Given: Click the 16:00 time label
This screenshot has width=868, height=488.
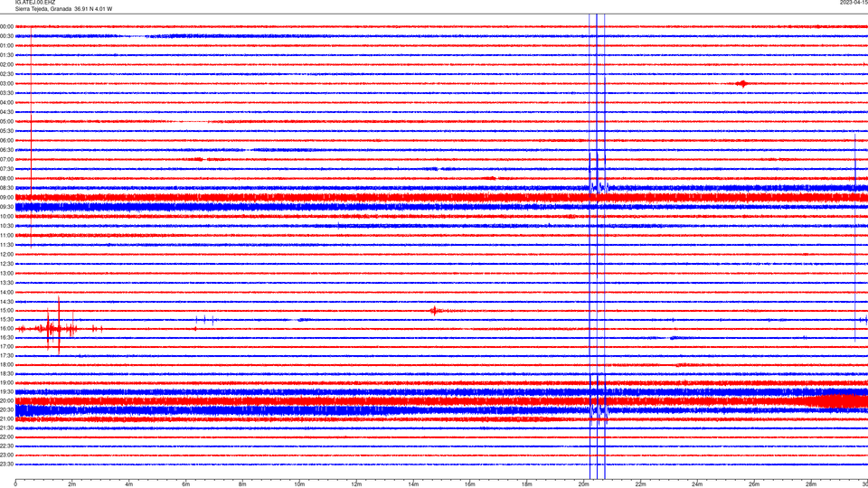Looking at the screenshot, I should click(6, 329).
